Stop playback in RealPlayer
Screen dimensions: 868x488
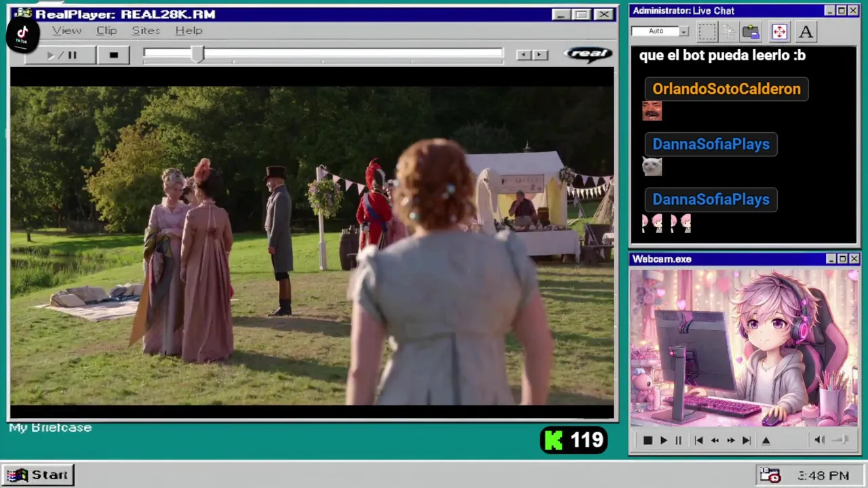pos(113,55)
